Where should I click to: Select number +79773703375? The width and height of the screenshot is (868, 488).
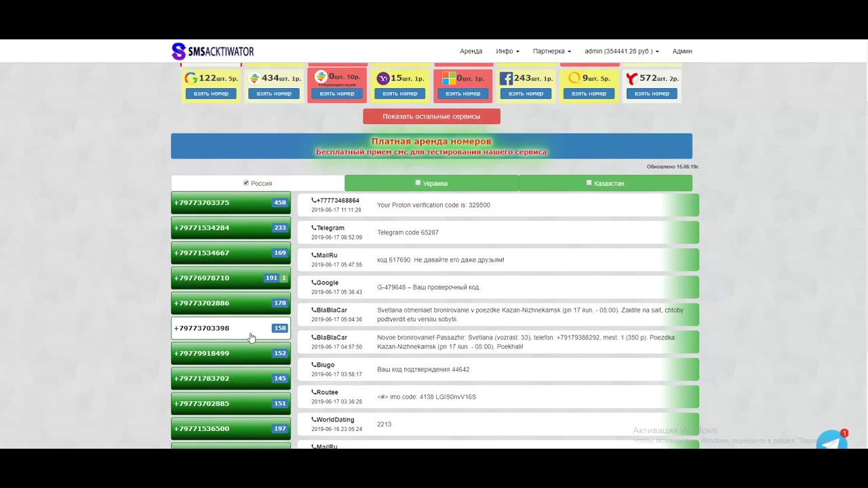[x=231, y=203]
